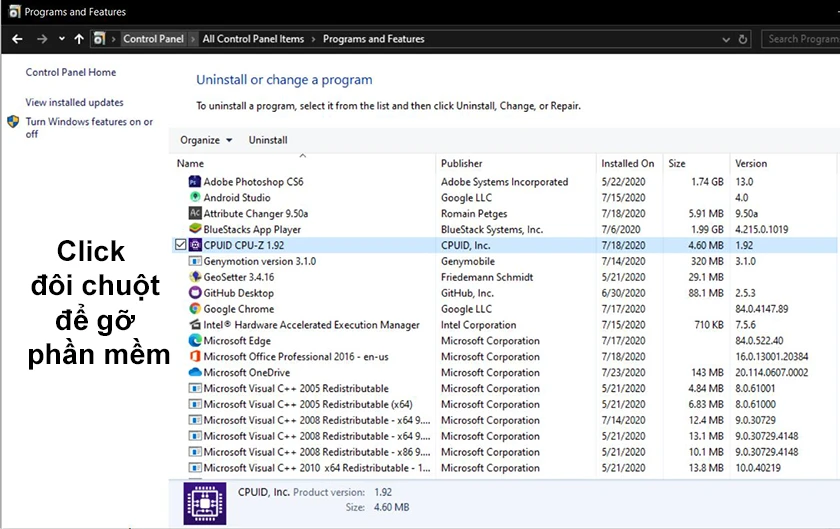Click the Microsoft Edge icon
Viewport: 840px width, 529px height.
tap(195, 340)
